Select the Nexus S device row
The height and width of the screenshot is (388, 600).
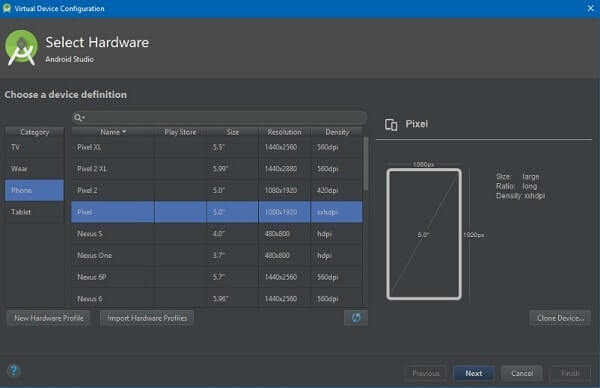[217, 233]
